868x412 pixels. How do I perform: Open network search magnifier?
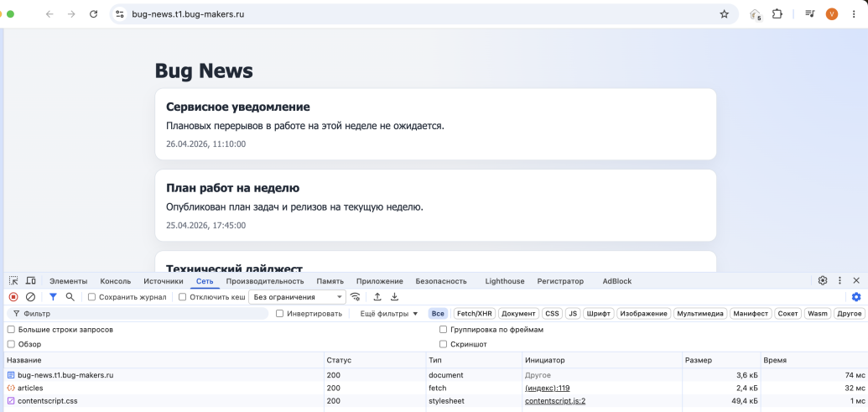tap(70, 297)
